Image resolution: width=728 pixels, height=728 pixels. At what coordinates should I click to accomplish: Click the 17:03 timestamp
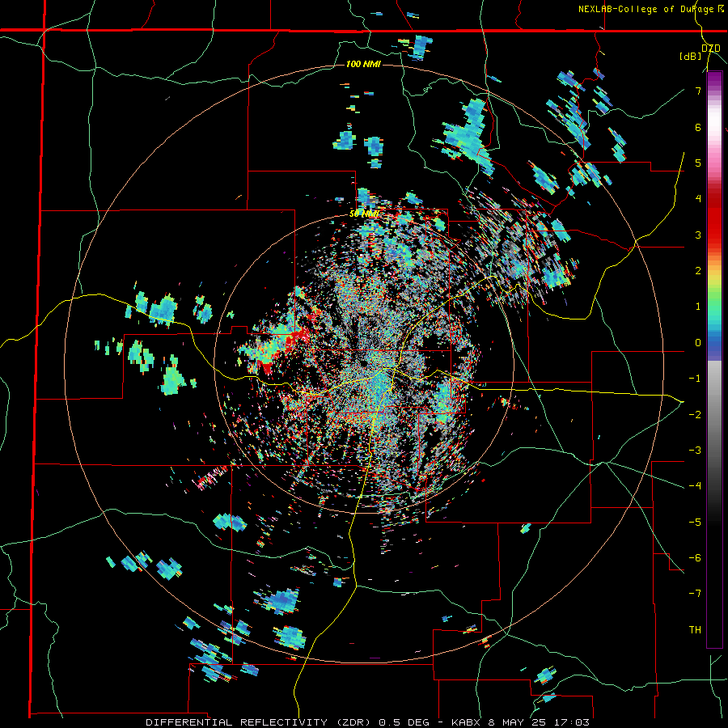point(570,722)
